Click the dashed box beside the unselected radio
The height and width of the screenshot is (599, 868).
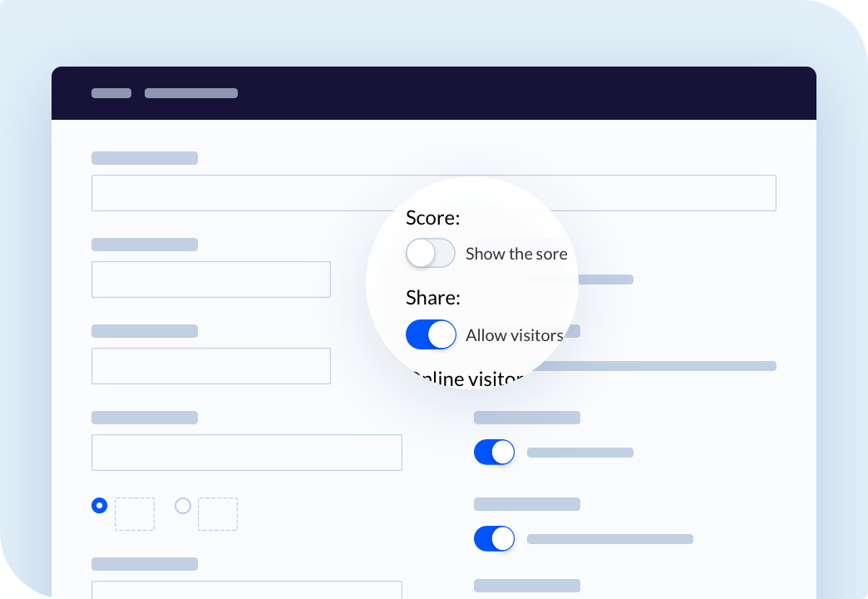tap(218, 514)
